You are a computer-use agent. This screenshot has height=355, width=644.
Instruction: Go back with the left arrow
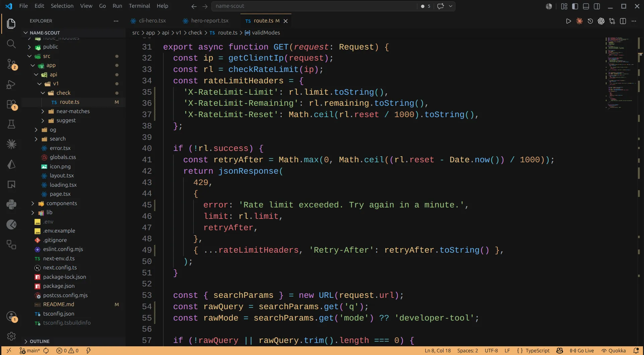tap(194, 6)
